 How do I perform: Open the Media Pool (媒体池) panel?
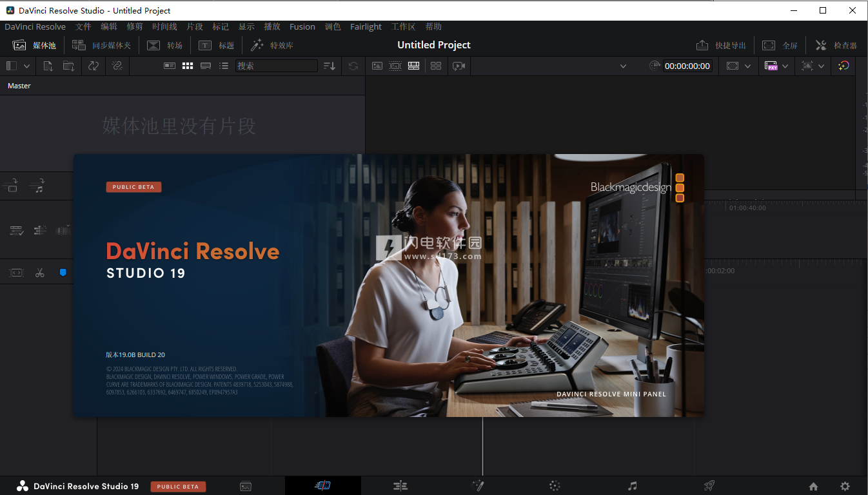point(34,45)
